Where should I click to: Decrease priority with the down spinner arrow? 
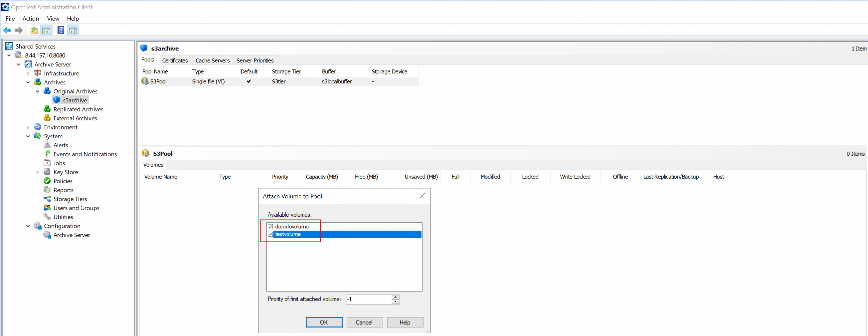(x=396, y=302)
